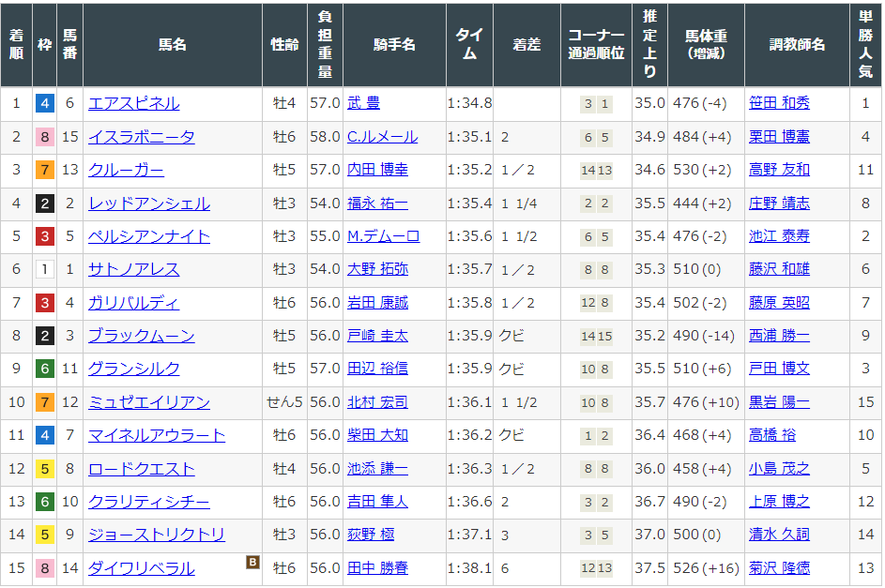Open horse link ペルシアンナイト
The width and height of the screenshot is (885, 588).
(149, 236)
